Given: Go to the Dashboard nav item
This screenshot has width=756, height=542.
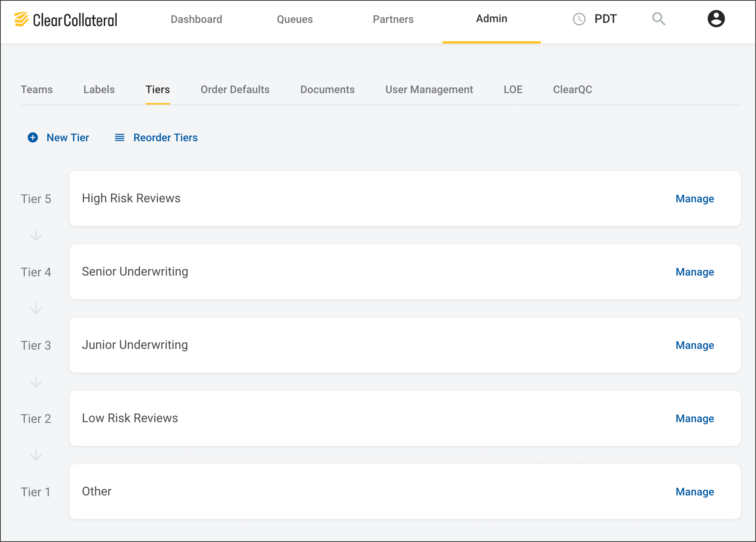Looking at the screenshot, I should point(196,19).
